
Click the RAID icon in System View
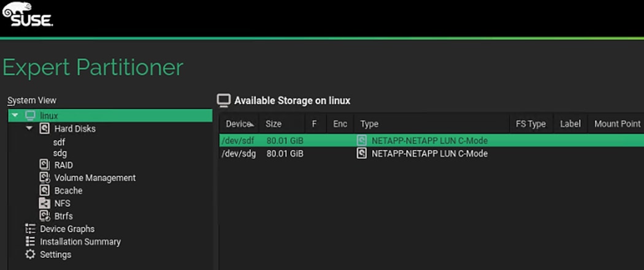(x=44, y=165)
